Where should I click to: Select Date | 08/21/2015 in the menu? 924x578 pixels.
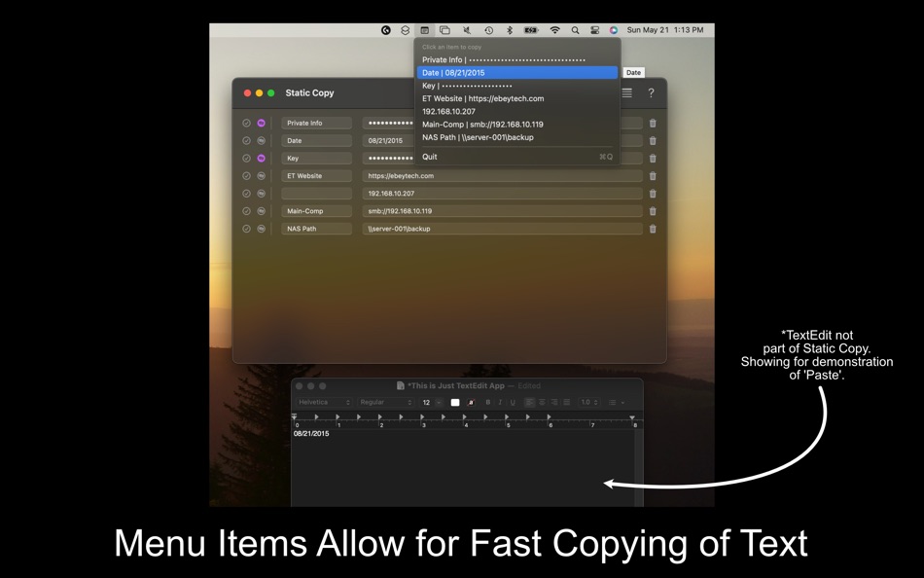pos(516,73)
